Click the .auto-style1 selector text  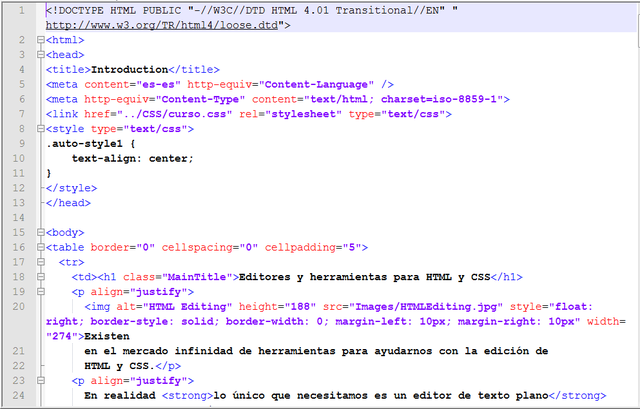click(x=84, y=144)
